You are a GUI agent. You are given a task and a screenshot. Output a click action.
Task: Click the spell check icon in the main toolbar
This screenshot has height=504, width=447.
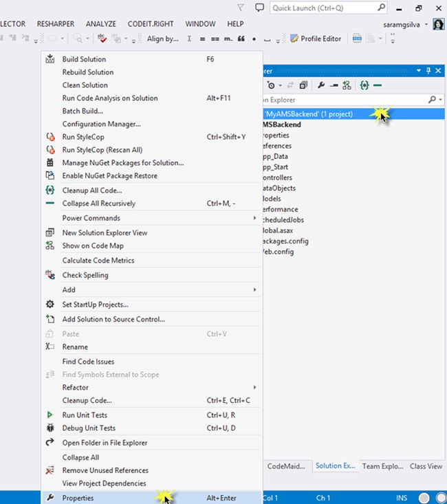102,39
